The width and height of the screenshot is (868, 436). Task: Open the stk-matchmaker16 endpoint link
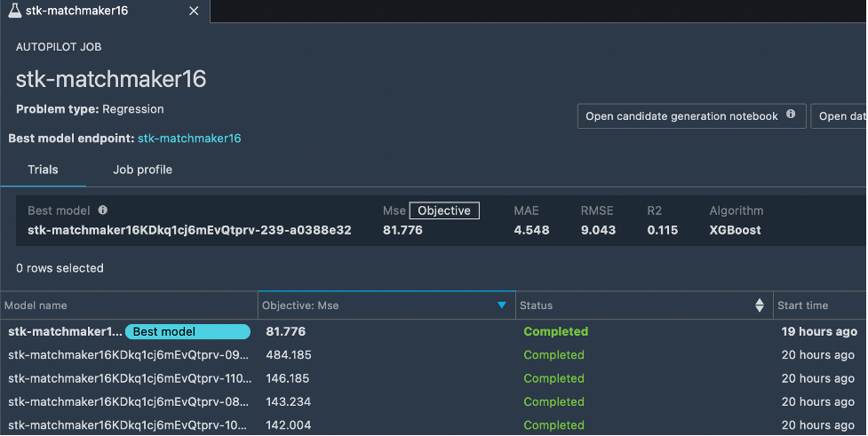point(189,139)
